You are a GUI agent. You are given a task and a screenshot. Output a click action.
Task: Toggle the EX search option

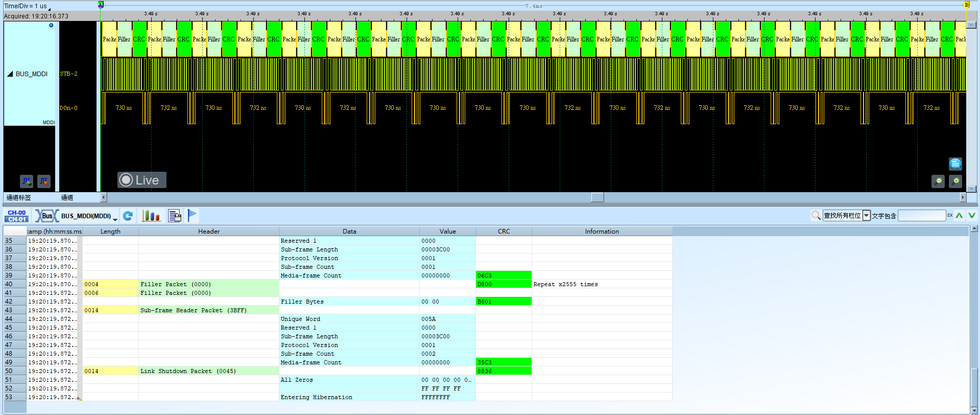click(950, 215)
